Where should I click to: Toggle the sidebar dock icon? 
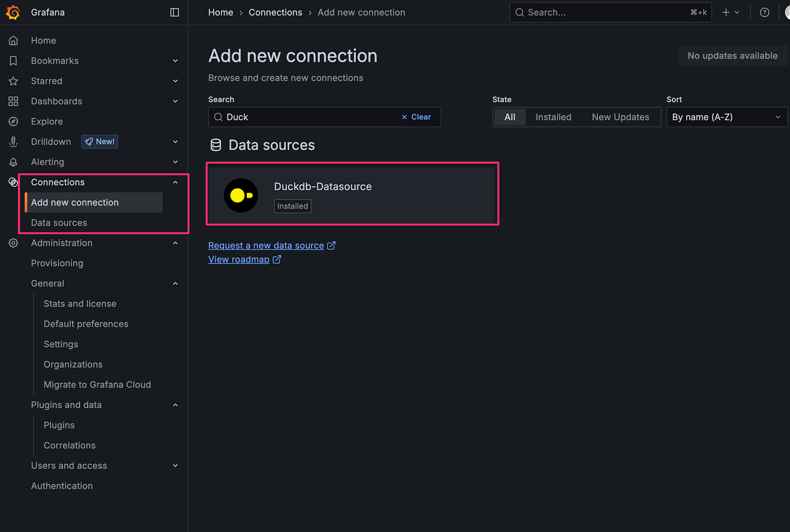click(175, 12)
